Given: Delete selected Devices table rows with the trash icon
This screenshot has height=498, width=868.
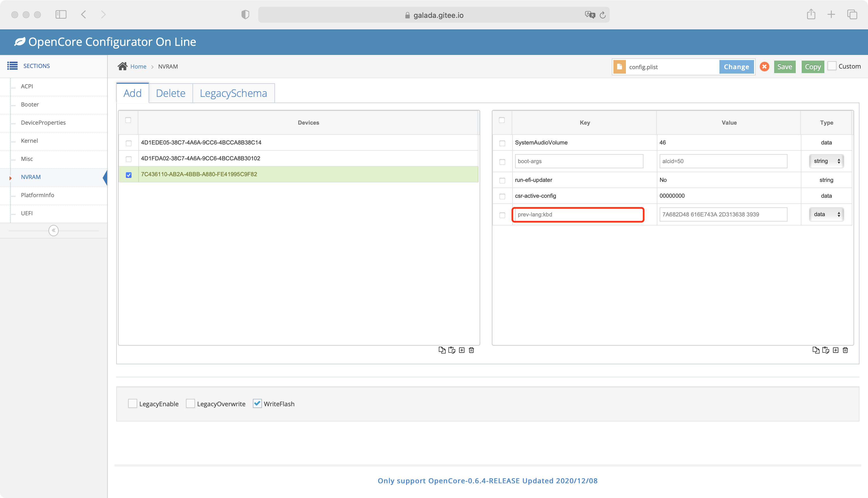Looking at the screenshot, I should point(471,350).
